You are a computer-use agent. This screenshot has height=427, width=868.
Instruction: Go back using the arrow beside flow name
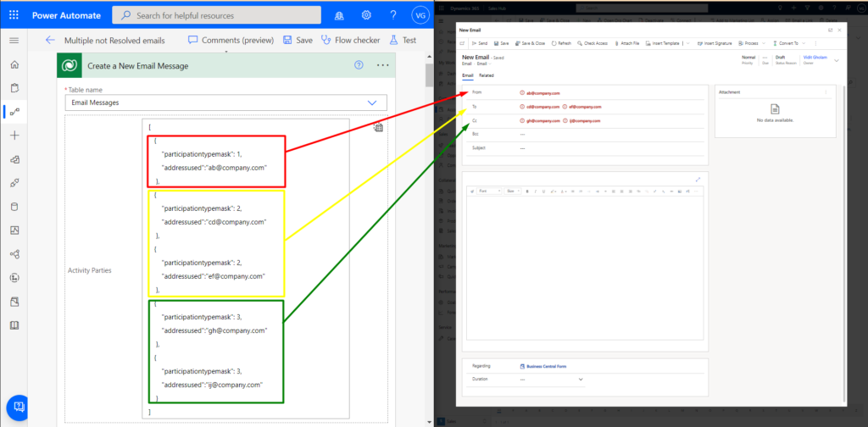[x=50, y=40]
